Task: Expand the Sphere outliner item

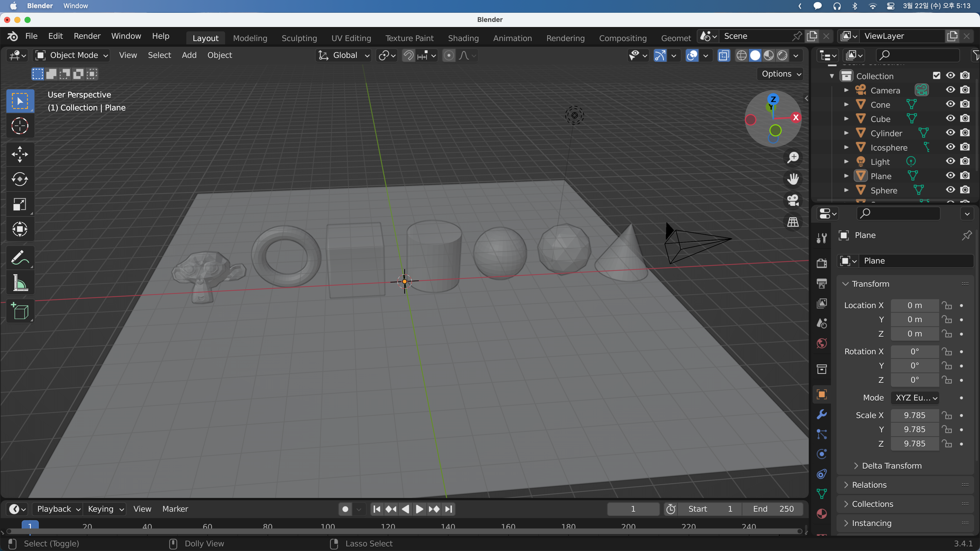Action: (x=846, y=190)
